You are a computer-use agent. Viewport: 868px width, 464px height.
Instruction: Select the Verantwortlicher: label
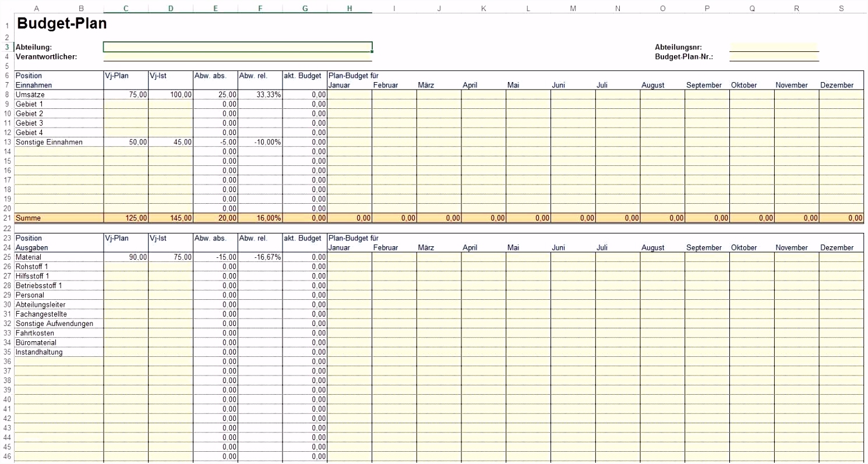47,56
